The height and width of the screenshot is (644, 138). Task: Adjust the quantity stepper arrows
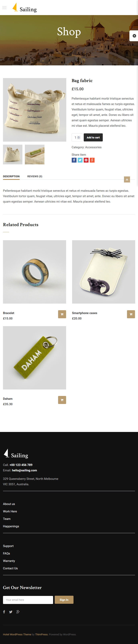point(79,137)
